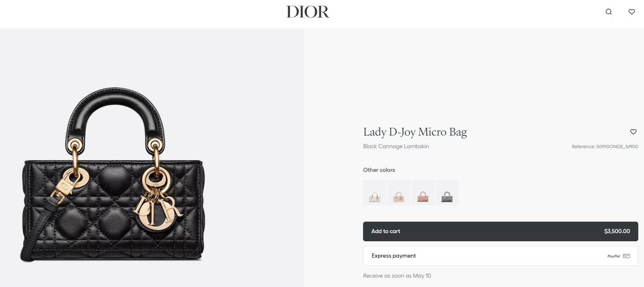Select the light pink bag color option

pos(399,193)
